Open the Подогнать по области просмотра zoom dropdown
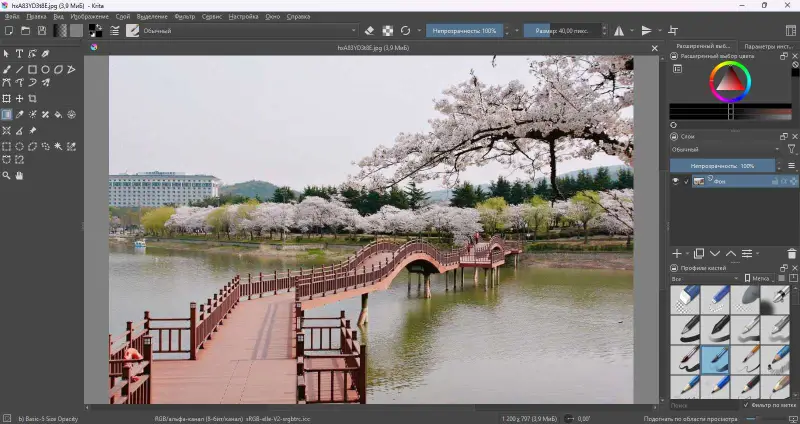 coord(689,419)
